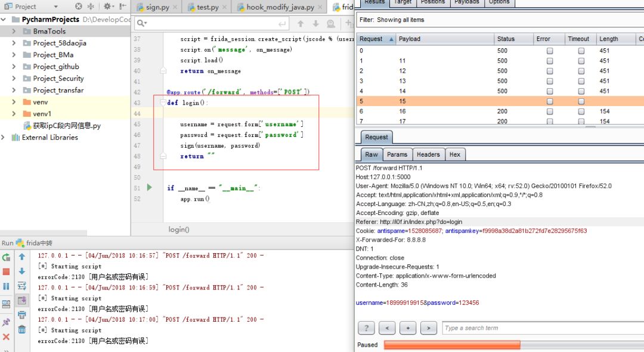
Task: Move down the stack trace arrow
Action: pos(22,271)
